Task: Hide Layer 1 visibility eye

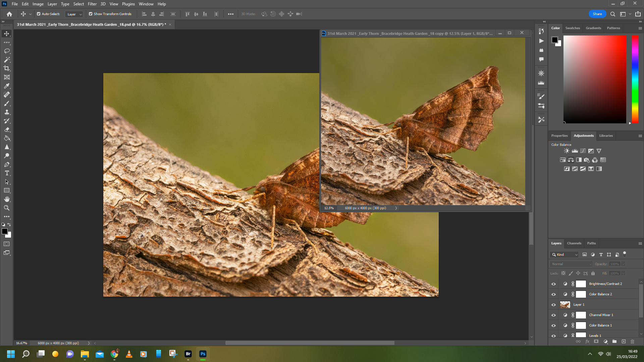Action: click(x=553, y=305)
